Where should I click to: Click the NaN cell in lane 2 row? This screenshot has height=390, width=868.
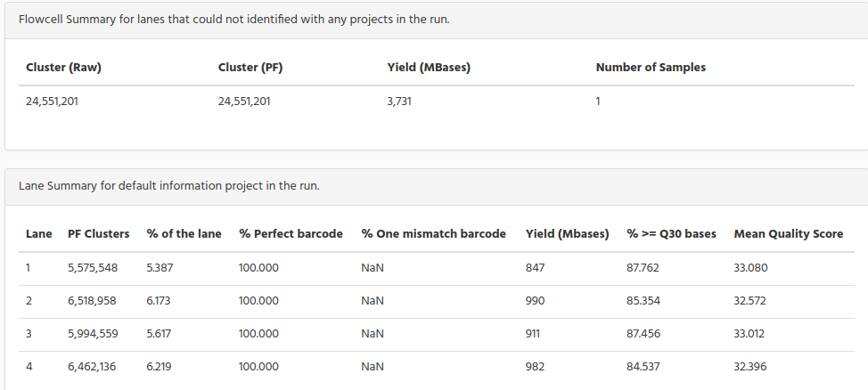click(372, 301)
